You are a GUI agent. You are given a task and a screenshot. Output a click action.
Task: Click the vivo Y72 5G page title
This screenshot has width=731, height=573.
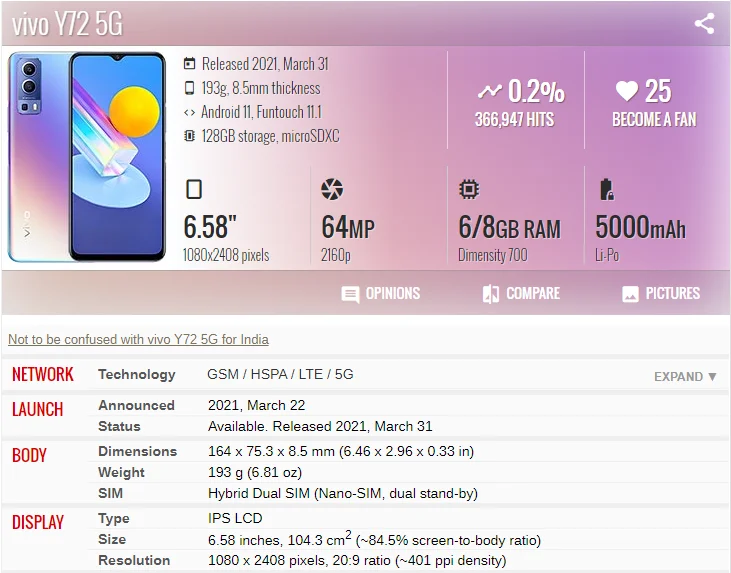(68, 23)
